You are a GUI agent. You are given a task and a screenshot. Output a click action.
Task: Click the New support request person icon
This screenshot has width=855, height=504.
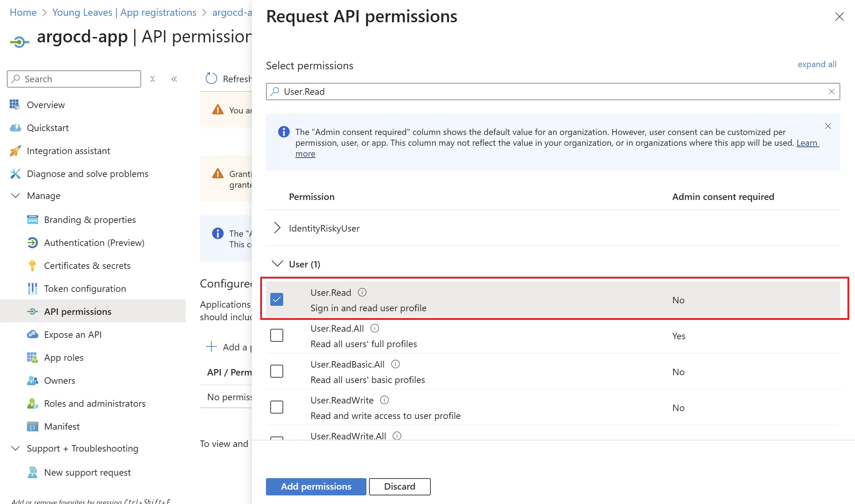[x=32, y=472]
